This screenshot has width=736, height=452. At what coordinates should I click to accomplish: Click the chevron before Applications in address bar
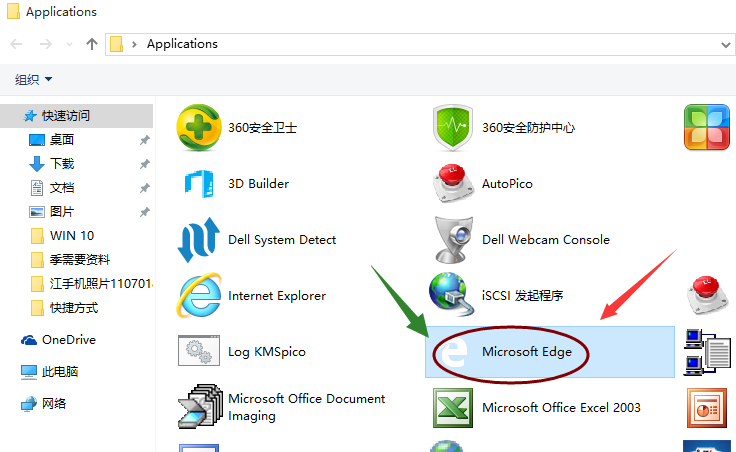[x=135, y=44]
